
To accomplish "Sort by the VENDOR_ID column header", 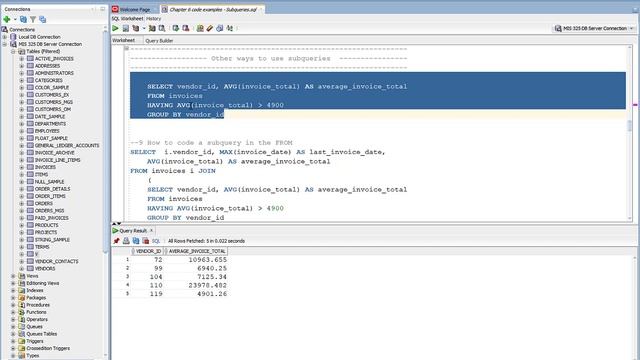I will pyautogui.click(x=147, y=251).
